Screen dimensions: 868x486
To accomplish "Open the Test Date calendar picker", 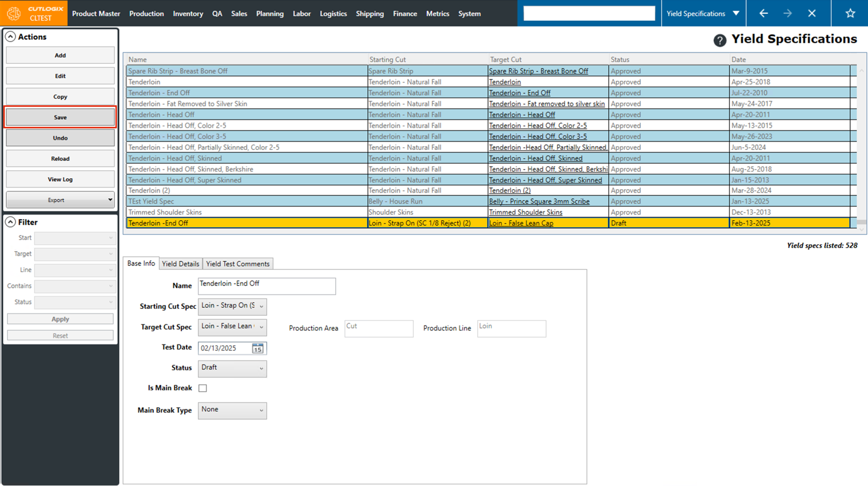I will pyautogui.click(x=257, y=349).
